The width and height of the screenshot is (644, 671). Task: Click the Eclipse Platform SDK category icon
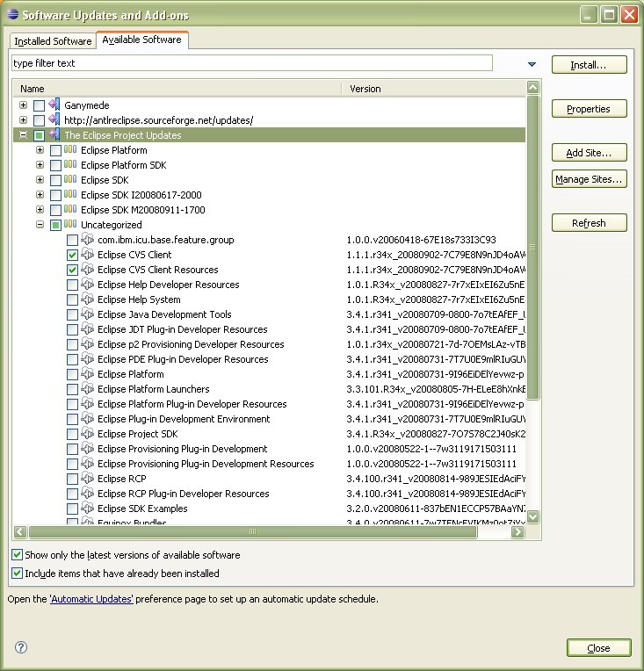[70, 165]
